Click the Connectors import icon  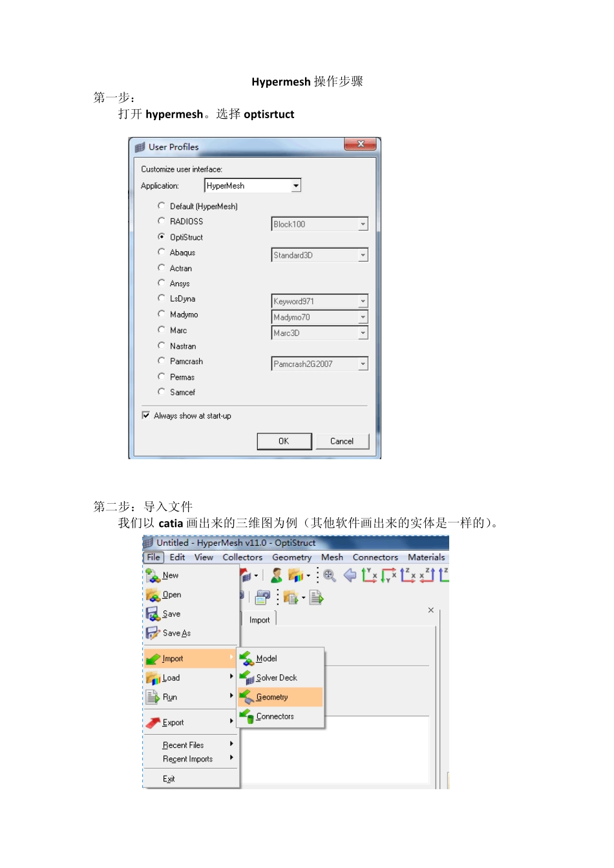coord(247,716)
